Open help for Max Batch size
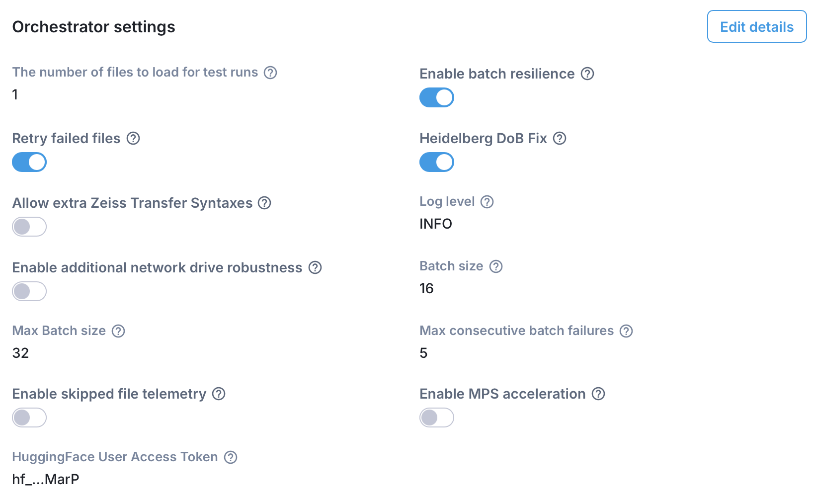 tap(118, 331)
